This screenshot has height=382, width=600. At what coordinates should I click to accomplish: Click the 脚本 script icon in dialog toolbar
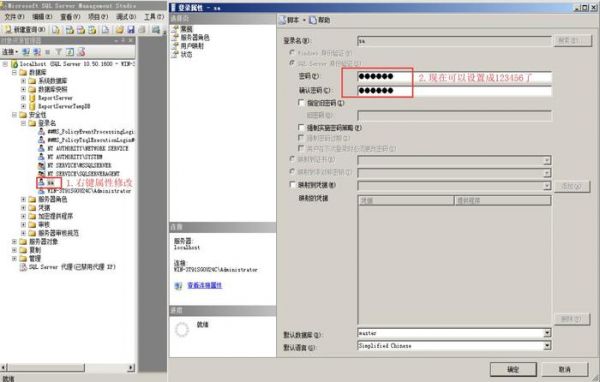click(282, 20)
